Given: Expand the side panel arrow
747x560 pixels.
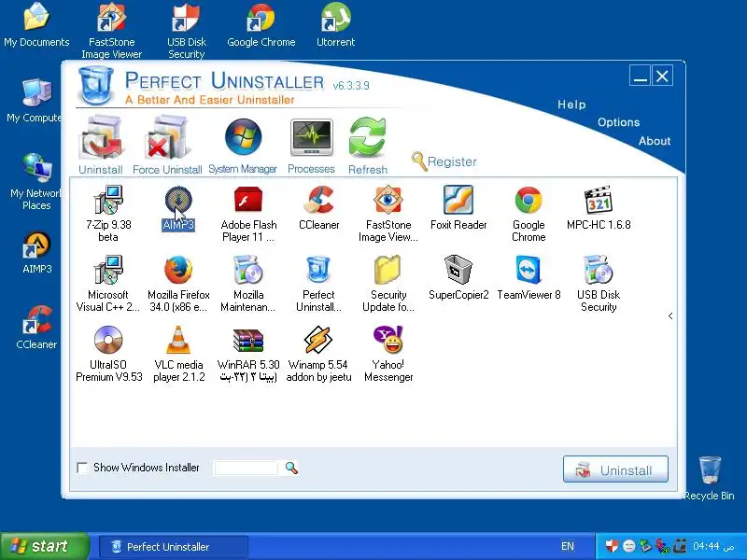Looking at the screenshot, I should click(x=670, y=315).
